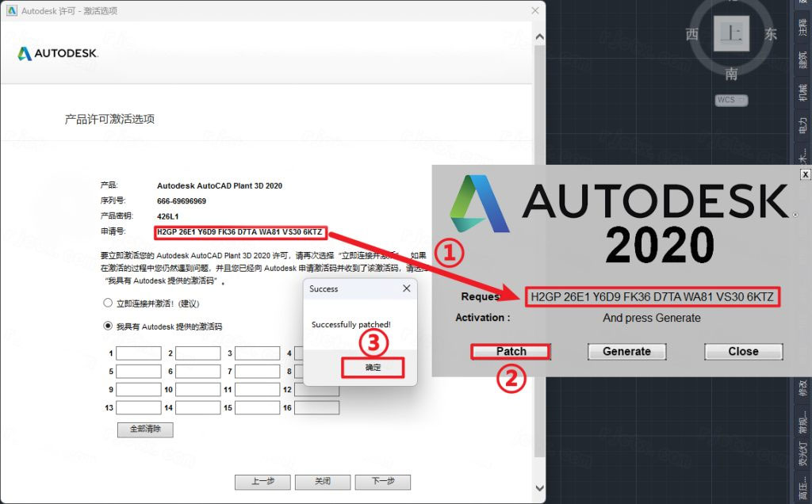Viewport: 812px width, 504px height.
Task: Click activation code input field 9
Action: 138,389
